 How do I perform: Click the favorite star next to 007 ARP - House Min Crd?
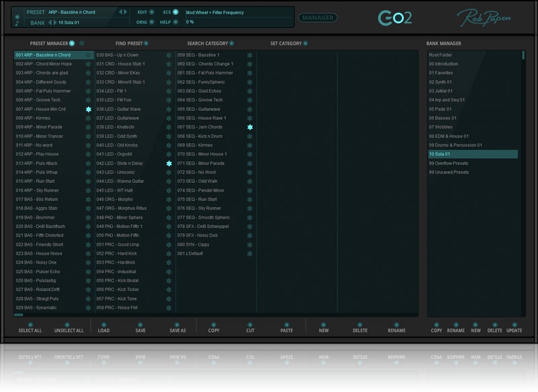click(x=88, y=109)
